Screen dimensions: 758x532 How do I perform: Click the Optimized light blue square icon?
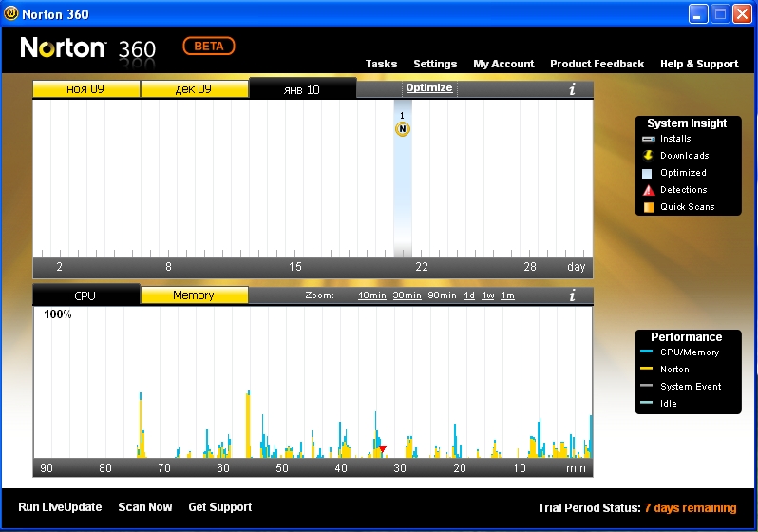647,173
